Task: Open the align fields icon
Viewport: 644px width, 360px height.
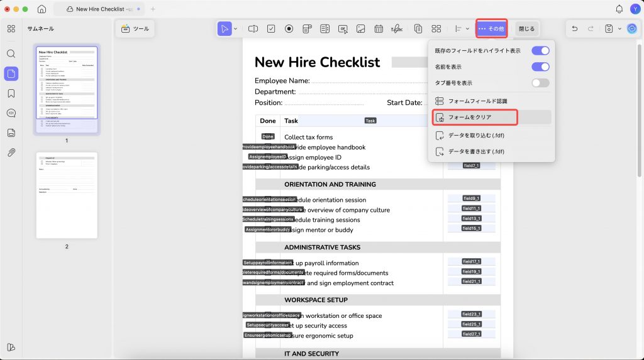Action: pos(458,29)
